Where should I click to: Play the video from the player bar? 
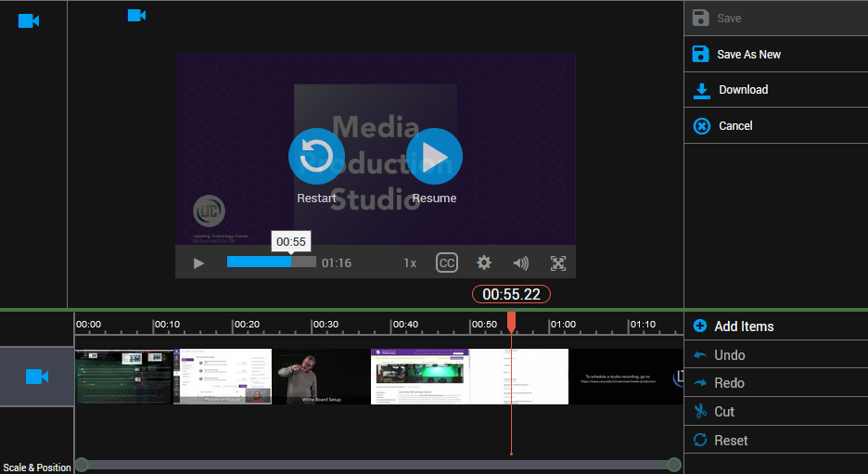(x=198, y=263)
